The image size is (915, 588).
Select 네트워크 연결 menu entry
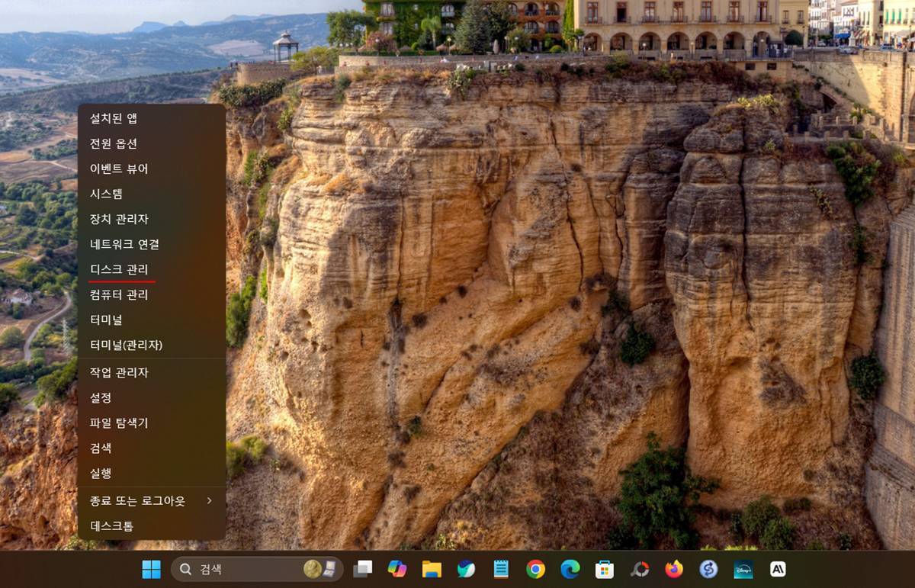(x=152, y=244)
